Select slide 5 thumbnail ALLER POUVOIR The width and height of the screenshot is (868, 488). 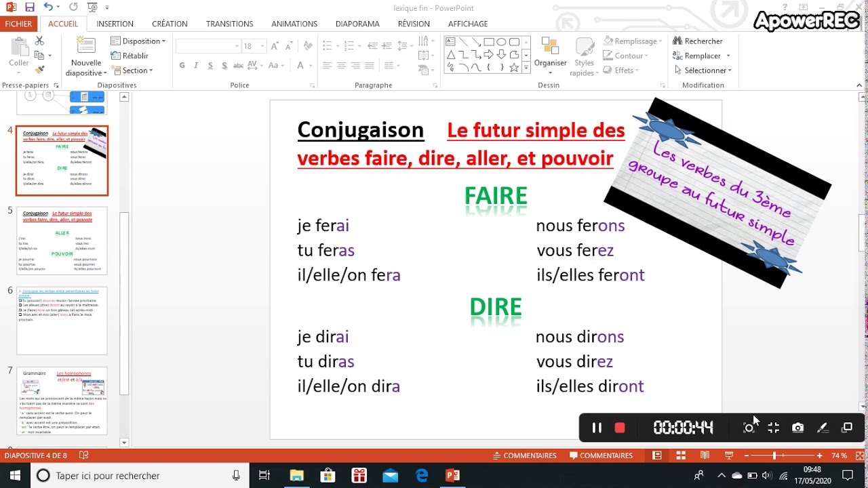[62, 241]
